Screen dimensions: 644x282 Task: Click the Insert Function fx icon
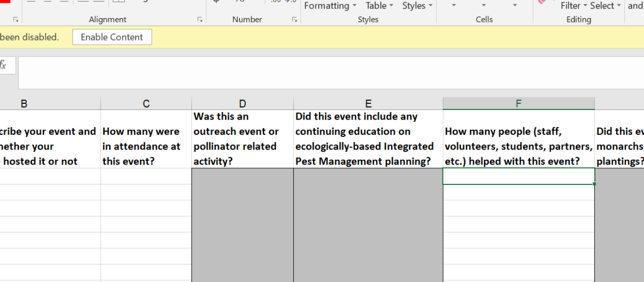point(3,65)
